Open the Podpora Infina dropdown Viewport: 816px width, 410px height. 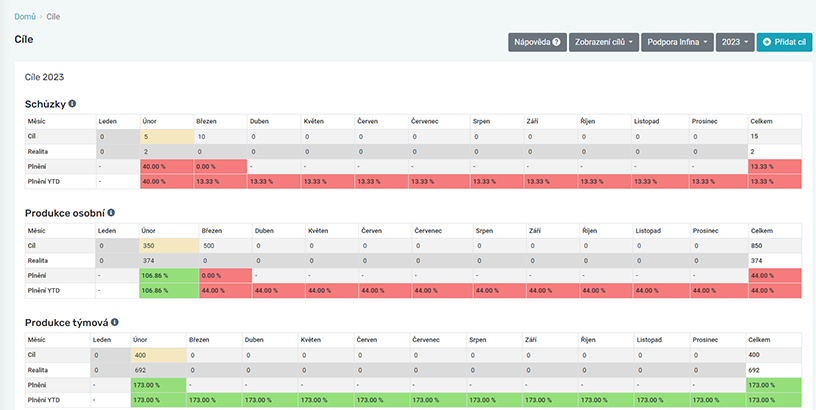pos(677,43)
